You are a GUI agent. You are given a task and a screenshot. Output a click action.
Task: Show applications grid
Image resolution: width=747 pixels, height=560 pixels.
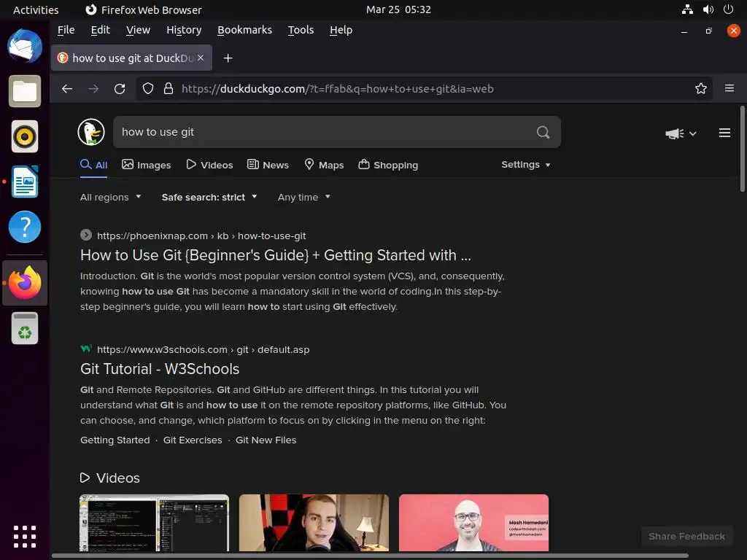pos(25,537)
